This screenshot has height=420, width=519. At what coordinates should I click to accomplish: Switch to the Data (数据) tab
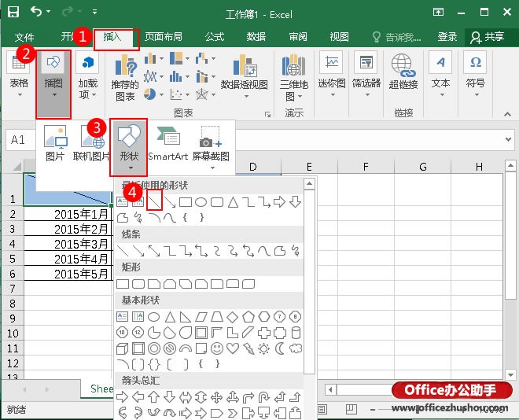click(256, 36)
